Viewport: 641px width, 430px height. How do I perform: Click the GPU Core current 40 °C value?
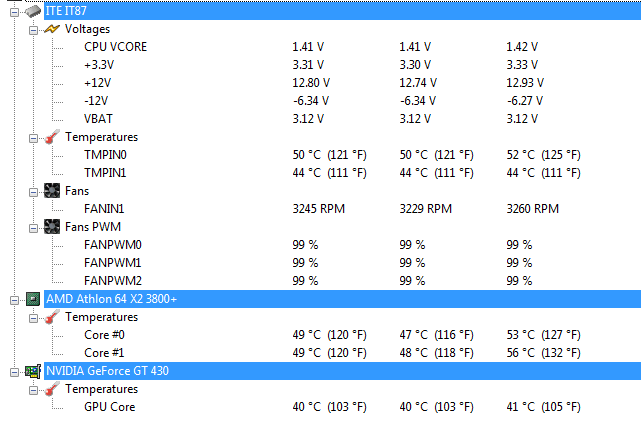point(329,407)
